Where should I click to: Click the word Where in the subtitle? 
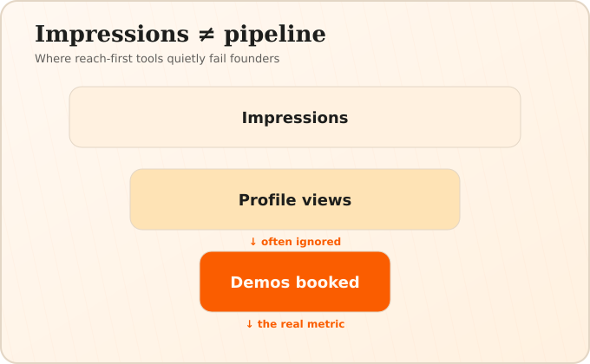[x=53, y=59]
